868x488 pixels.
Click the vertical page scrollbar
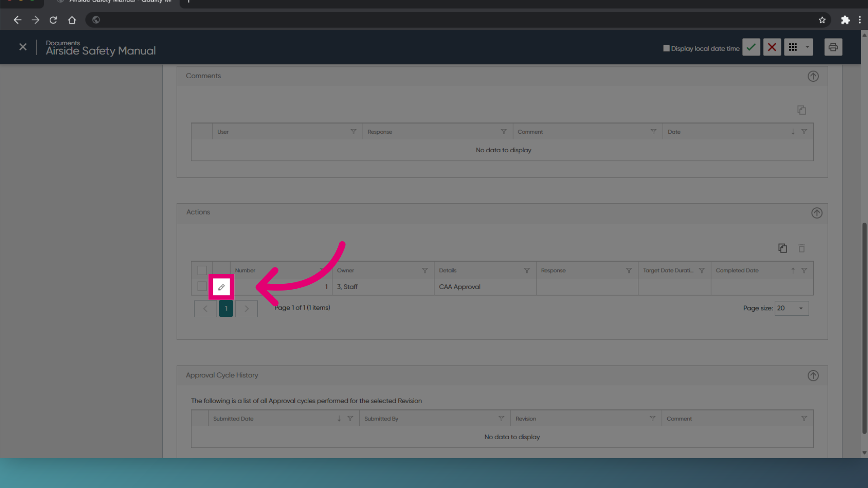[864, 328]
